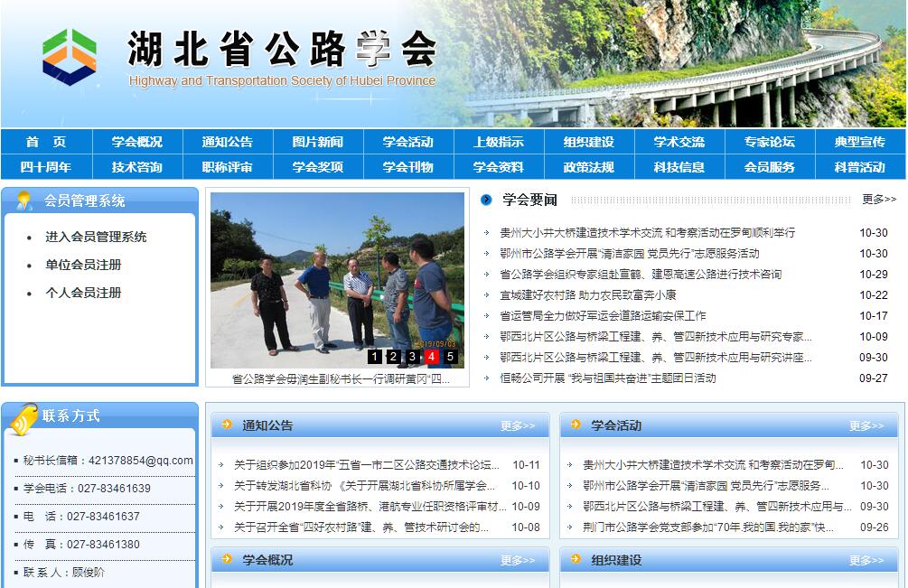Select the red slide 4 indicator

[x=431, y=357]
